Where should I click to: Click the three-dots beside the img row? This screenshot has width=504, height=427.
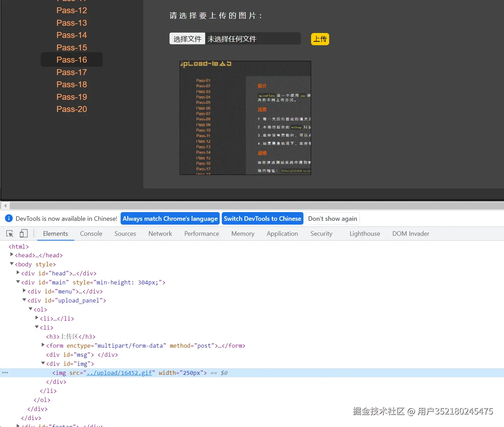[x=5, y=373]
